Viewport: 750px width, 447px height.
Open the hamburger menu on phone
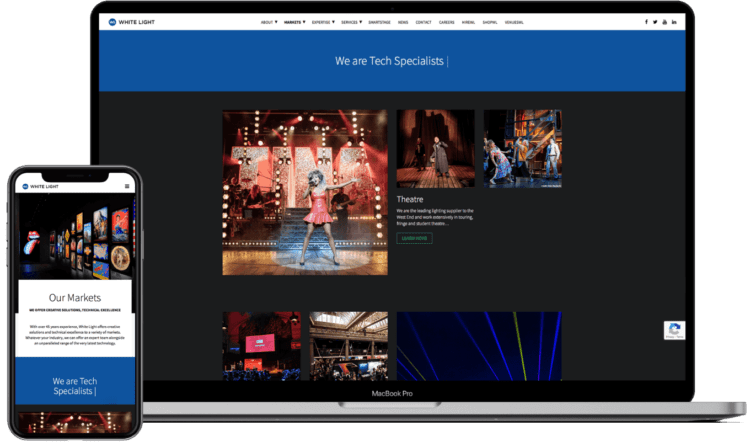coord(127,186)
